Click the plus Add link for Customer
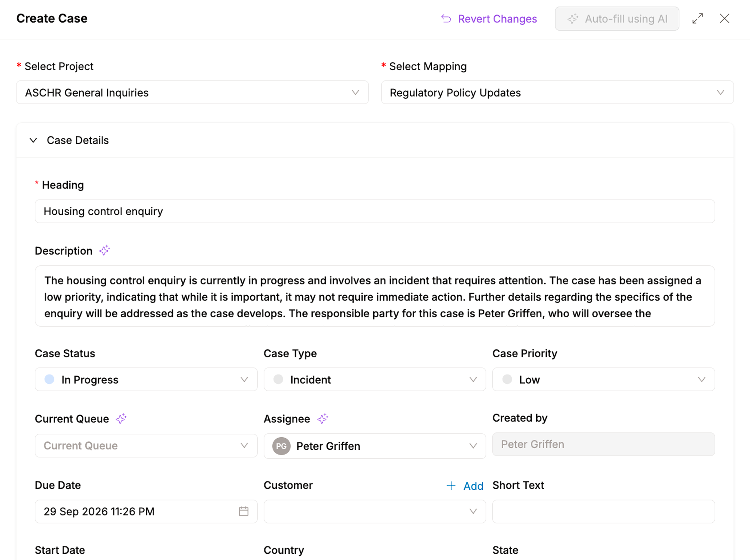 465,486
